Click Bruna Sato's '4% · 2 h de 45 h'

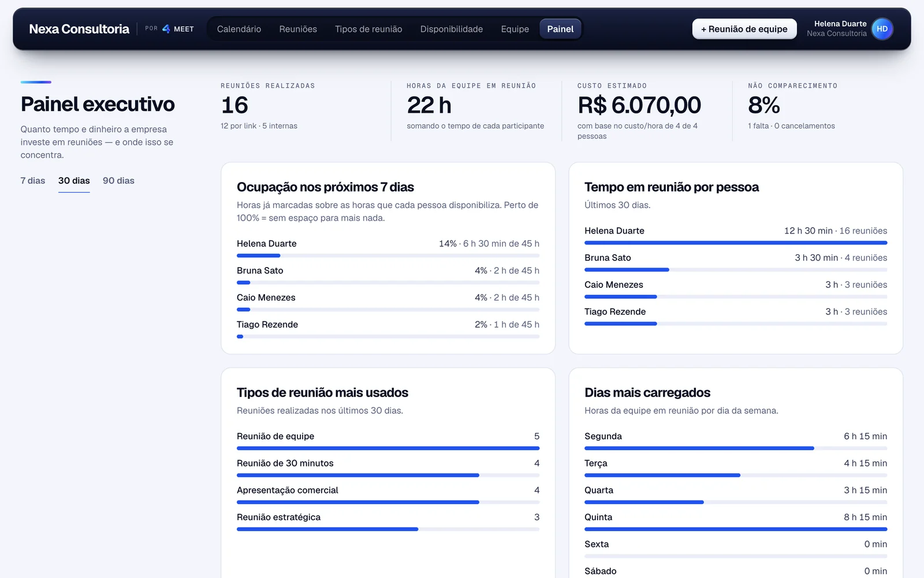(x=507, y=271)
